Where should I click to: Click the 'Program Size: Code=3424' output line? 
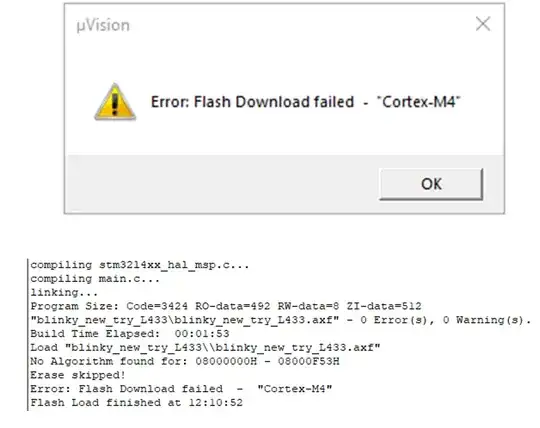(x=226, y=306)
